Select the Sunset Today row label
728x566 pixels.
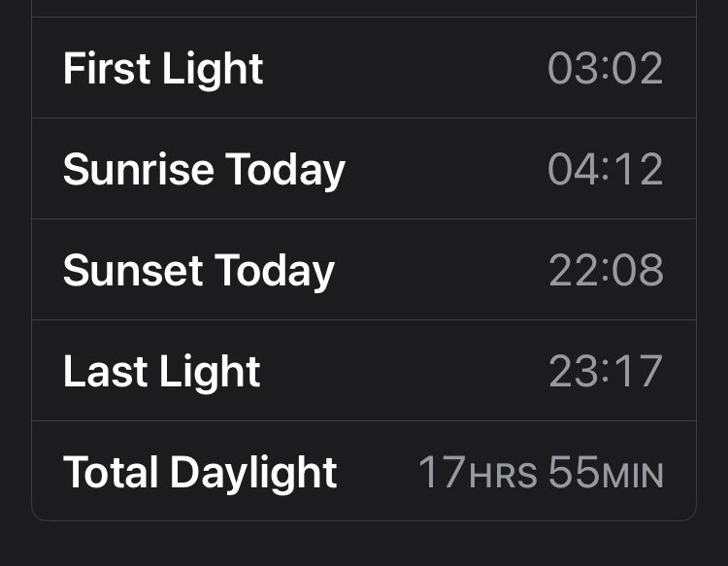(199, 271)
